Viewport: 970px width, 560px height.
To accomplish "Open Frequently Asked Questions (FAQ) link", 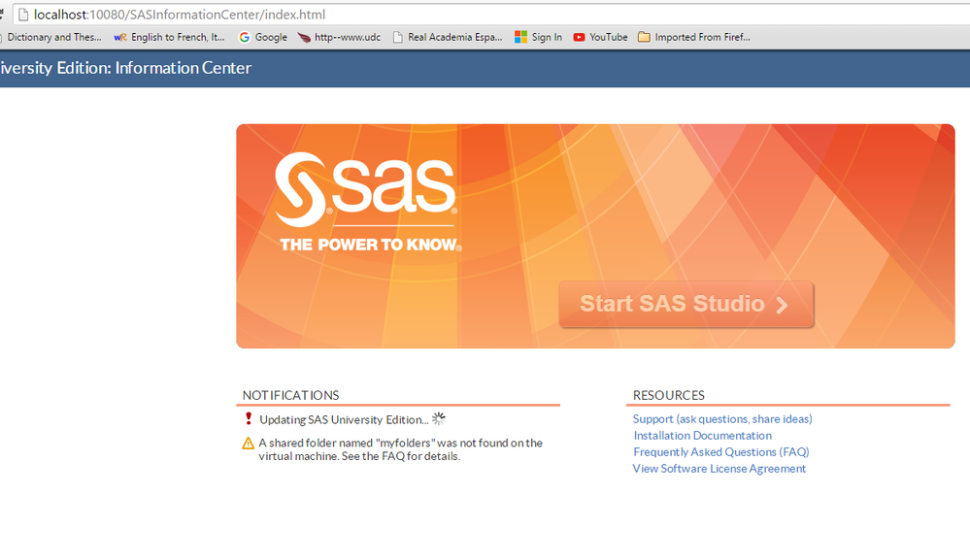I will tap(720, 452).
